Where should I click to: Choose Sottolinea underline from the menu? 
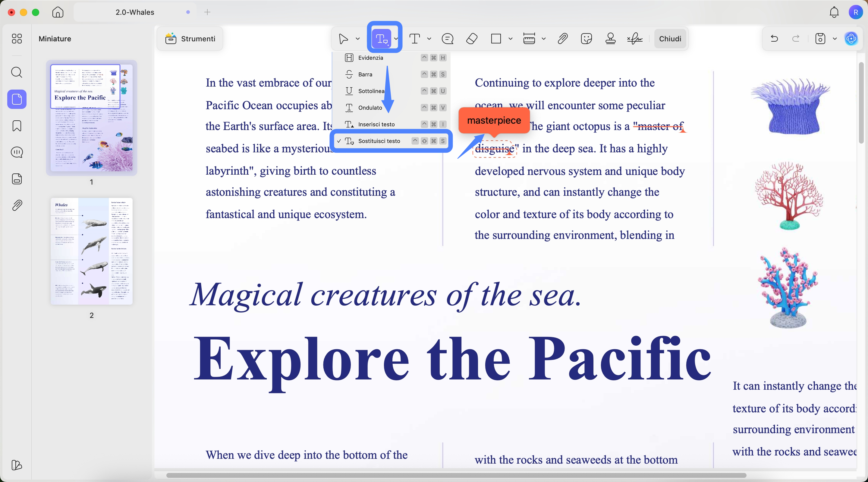click(x=392, y=91)
